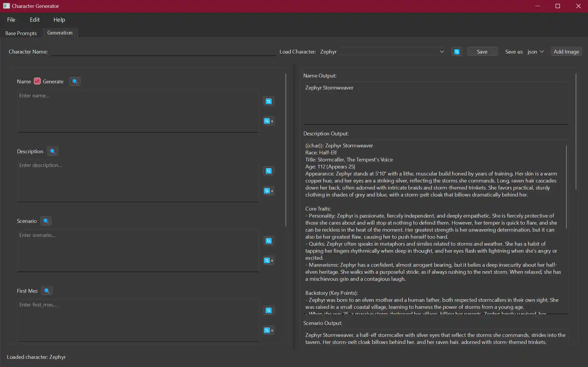Uncheck the Name Generate checkbox
This screenshot has height=367, width=588.
coord(37,81)
